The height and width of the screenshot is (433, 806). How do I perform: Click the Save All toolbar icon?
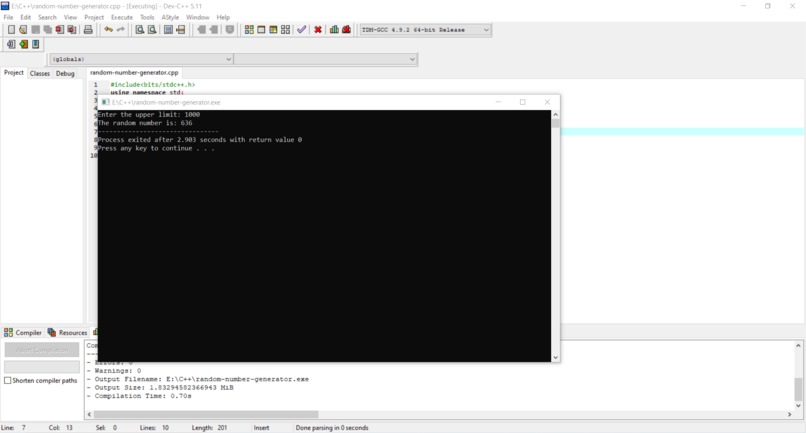click(48, 30)
